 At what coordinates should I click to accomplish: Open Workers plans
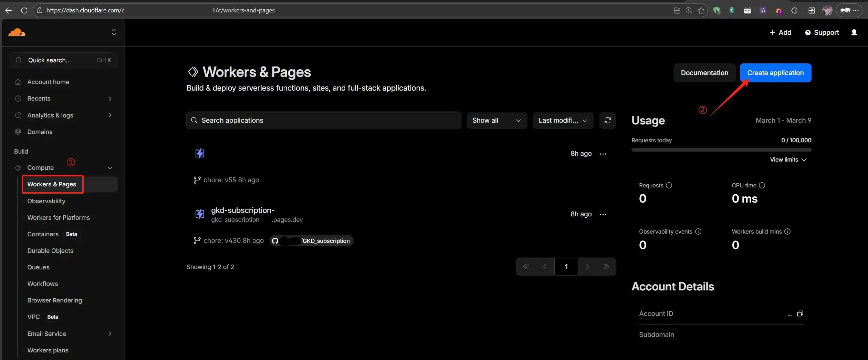(x=48, y=350)
